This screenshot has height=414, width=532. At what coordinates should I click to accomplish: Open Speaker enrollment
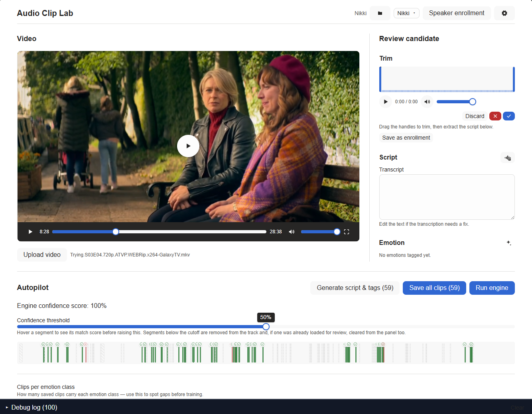[457, 13]
